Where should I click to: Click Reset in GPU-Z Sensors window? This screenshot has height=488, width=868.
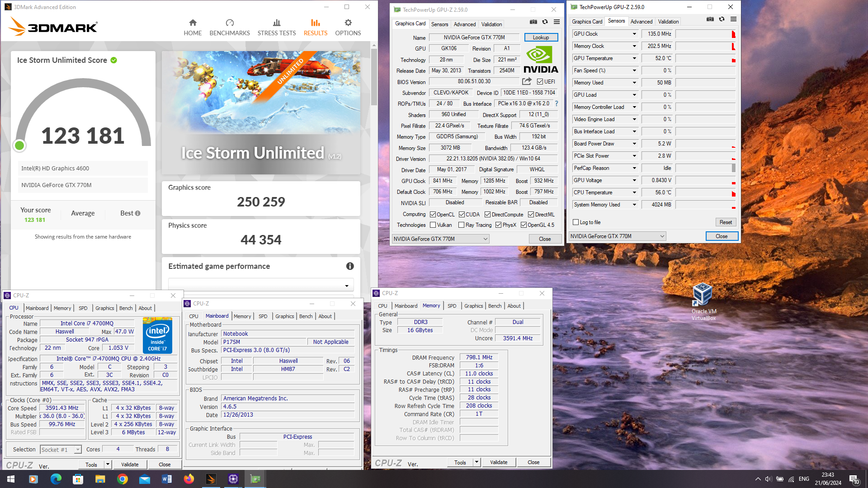pos(726,222)
